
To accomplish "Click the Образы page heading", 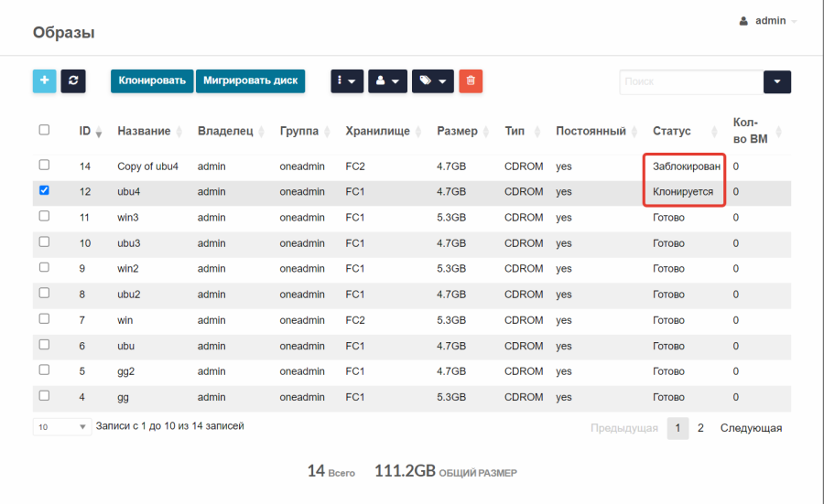I will click(63, 33).
